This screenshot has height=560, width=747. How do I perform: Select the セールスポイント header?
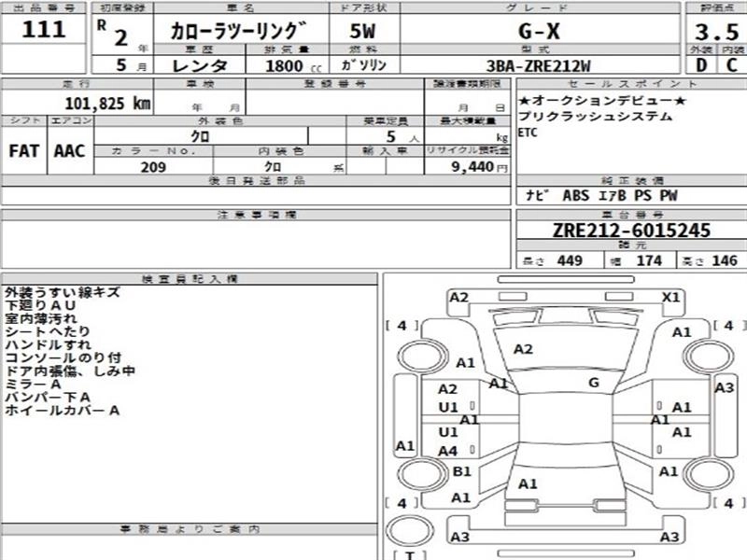pyautogui.click(x=632, y=84)
